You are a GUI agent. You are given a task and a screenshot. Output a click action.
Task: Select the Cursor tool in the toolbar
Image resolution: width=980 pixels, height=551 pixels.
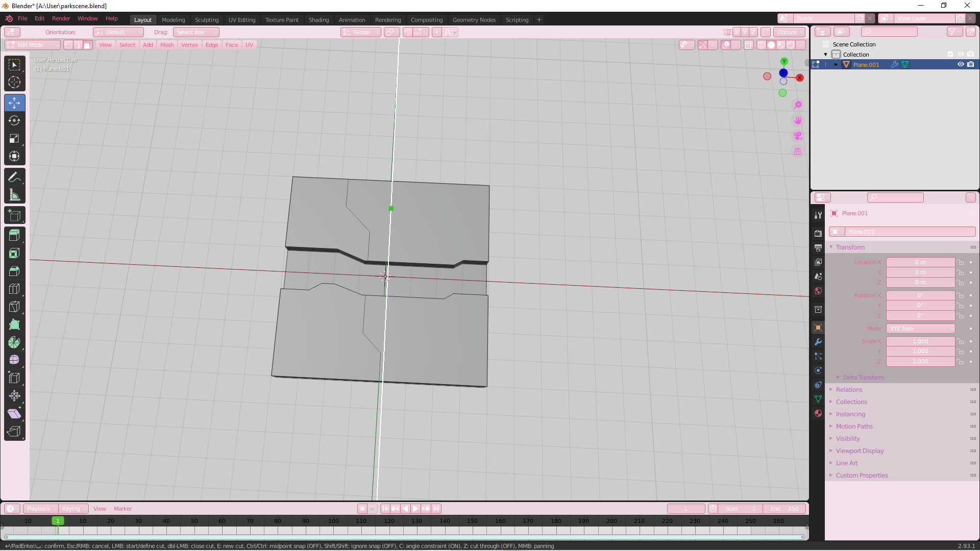[14, 82]
